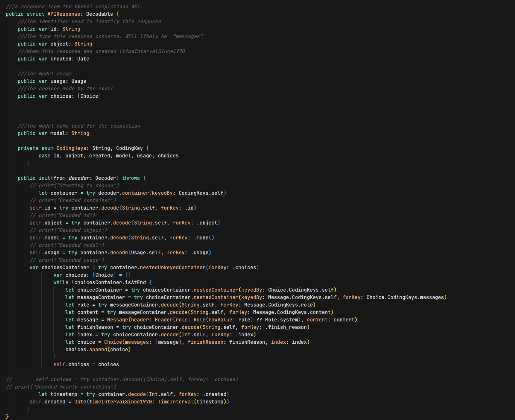515x420 pixels.
Task: Click the comment mentioning "messages"
Action: tap(112, 36)
